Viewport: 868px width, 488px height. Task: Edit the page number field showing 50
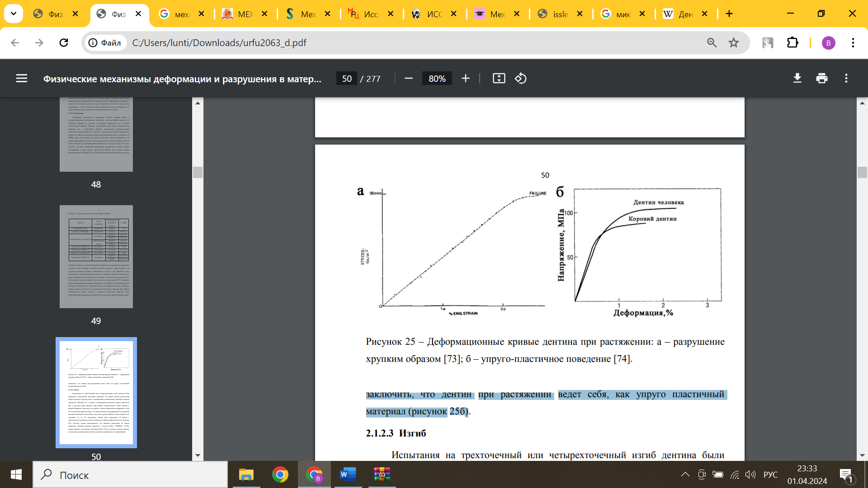pyautogui.click(x=347, y=79)
